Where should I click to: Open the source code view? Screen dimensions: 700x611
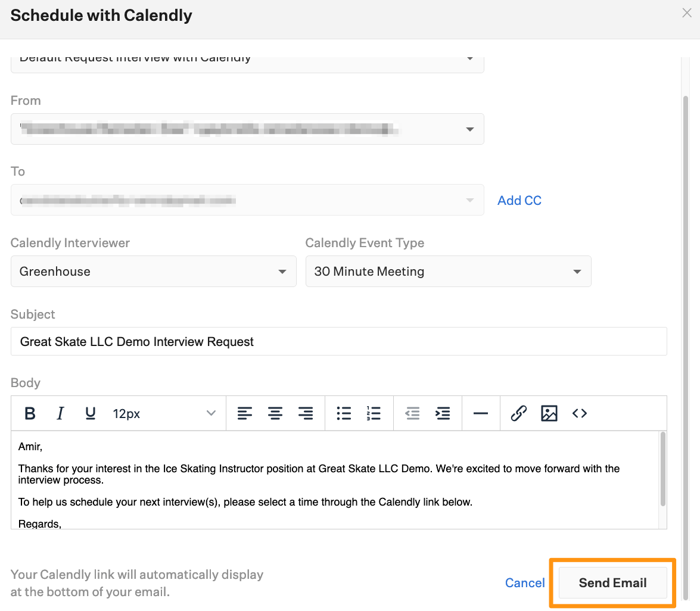580,413
